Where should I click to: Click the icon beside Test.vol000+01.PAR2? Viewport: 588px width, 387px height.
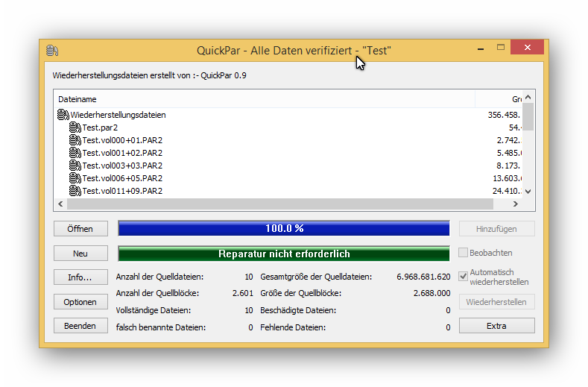pos(75,140)
